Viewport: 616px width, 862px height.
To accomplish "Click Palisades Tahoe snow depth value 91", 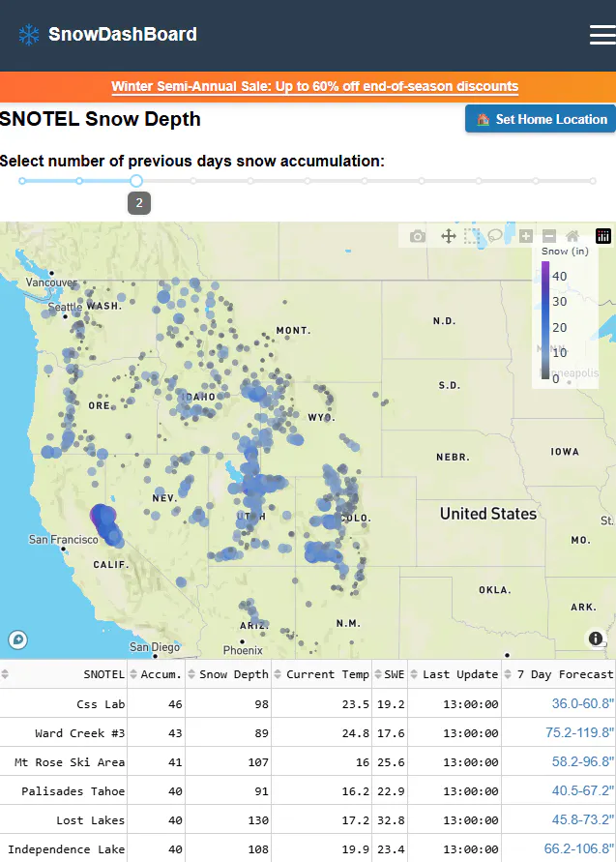I will 261,791.
